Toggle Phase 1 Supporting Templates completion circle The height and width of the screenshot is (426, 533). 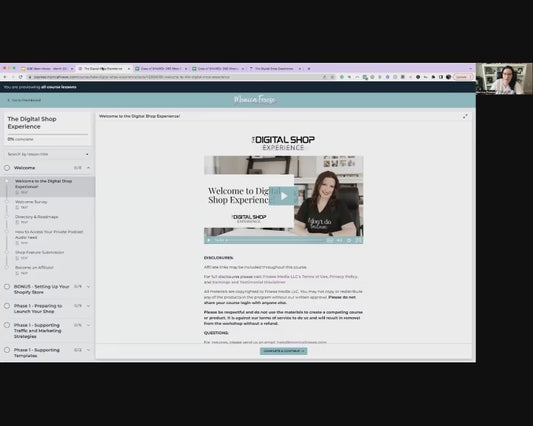tap(7, 350)
